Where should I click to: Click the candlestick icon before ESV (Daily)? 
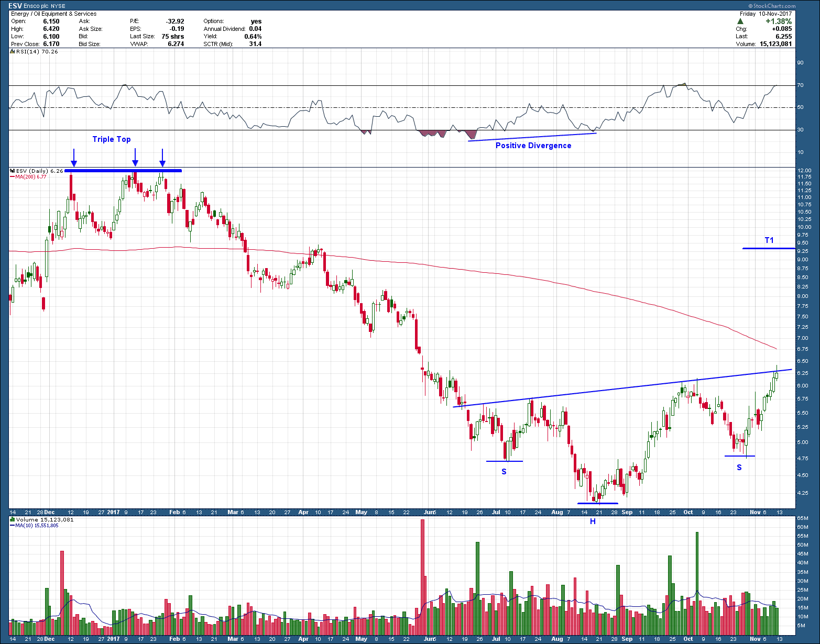(x=13, y=171)
